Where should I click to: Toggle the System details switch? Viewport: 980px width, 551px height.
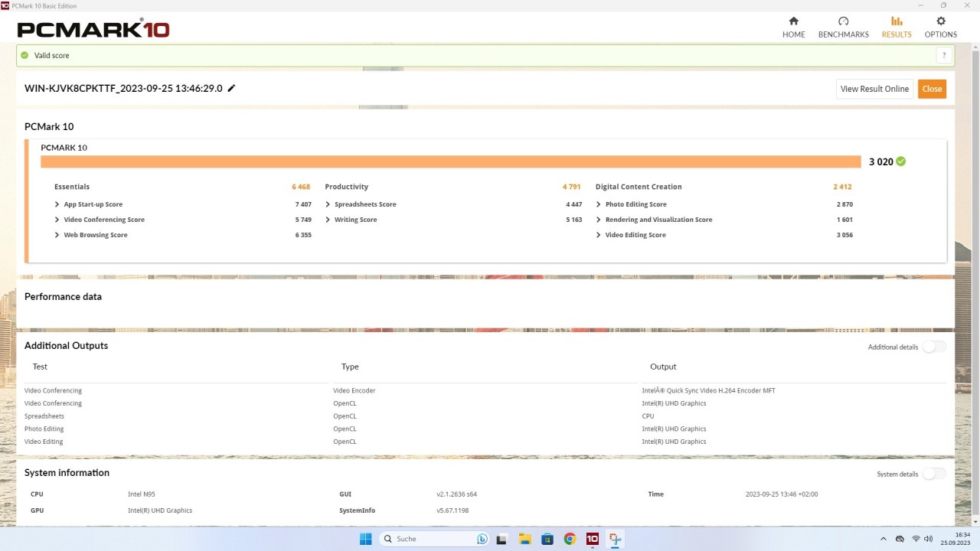pos(933,474)
